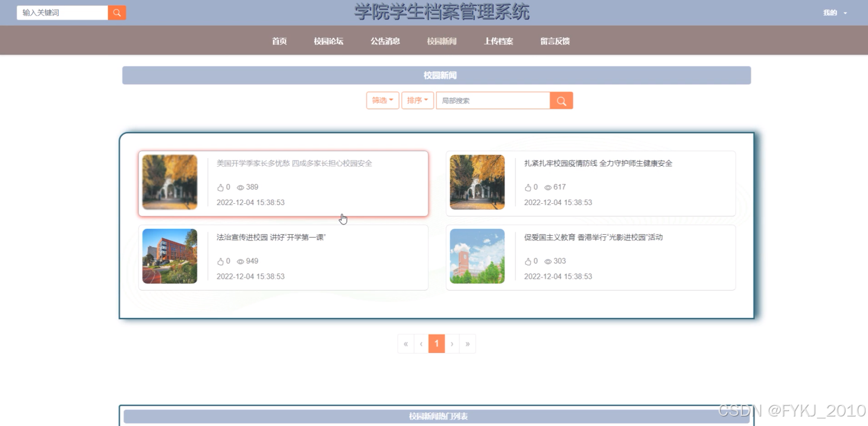Screen dimensions: 868x426
Task: Open 留言反馈 in the navigation bar
Action: 555,41
